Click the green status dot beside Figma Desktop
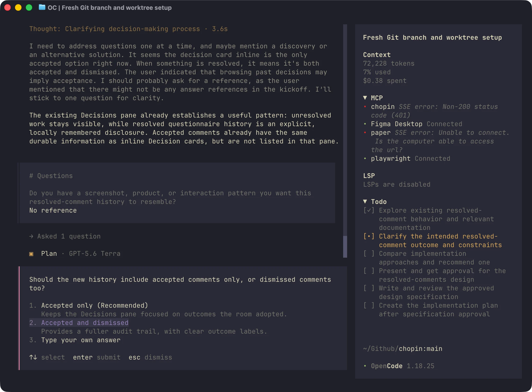 (x=365, y=124)
